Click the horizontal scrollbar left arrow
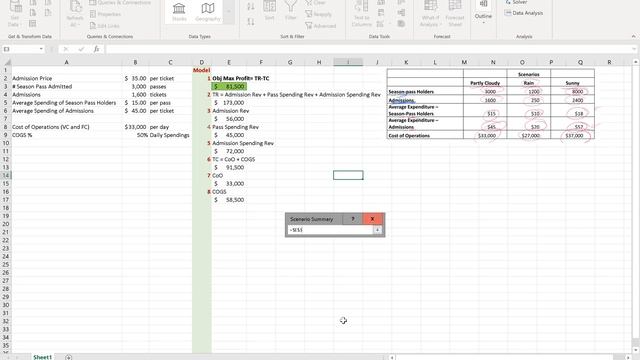The height and width of the screenshot is (360, 640). [x=392, y=358]
